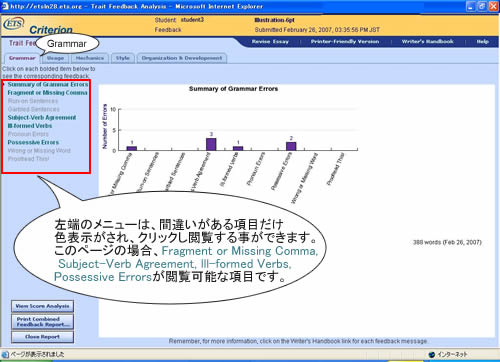Switch to the Mechanics tab
Image resolution: width=500 pixels, height=362 pixels.
coord(90,58)
